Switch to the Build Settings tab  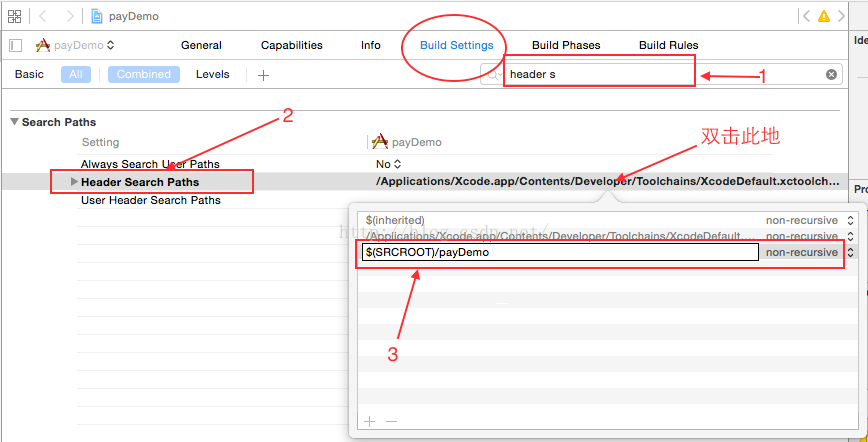(457, 45)
